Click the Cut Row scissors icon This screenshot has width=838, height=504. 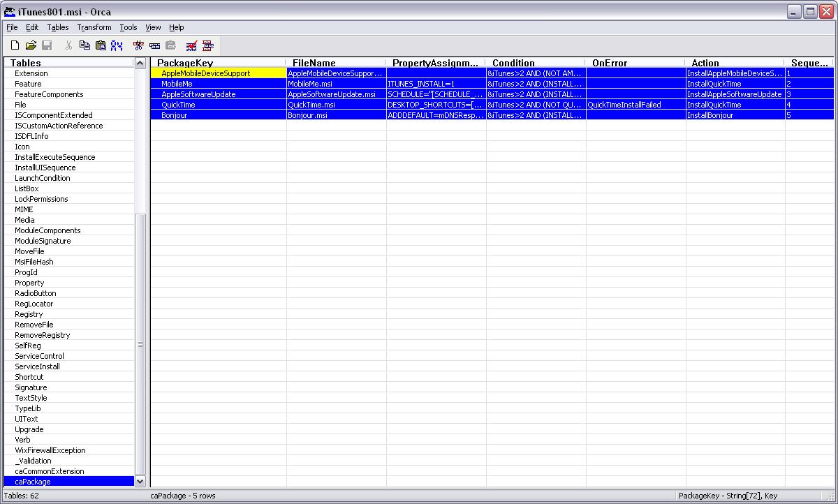pos(138,45)
